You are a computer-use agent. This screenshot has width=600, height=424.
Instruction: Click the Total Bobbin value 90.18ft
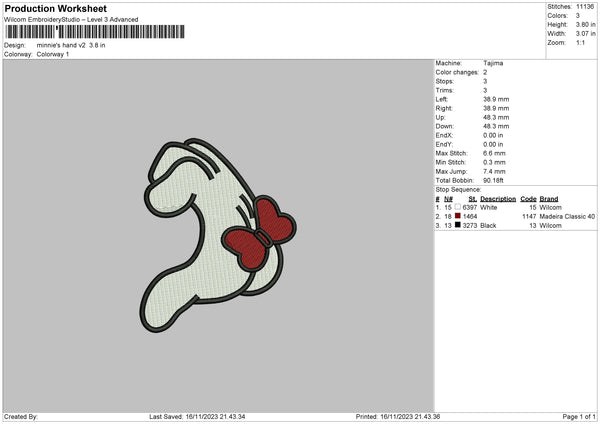coord(493,180)
